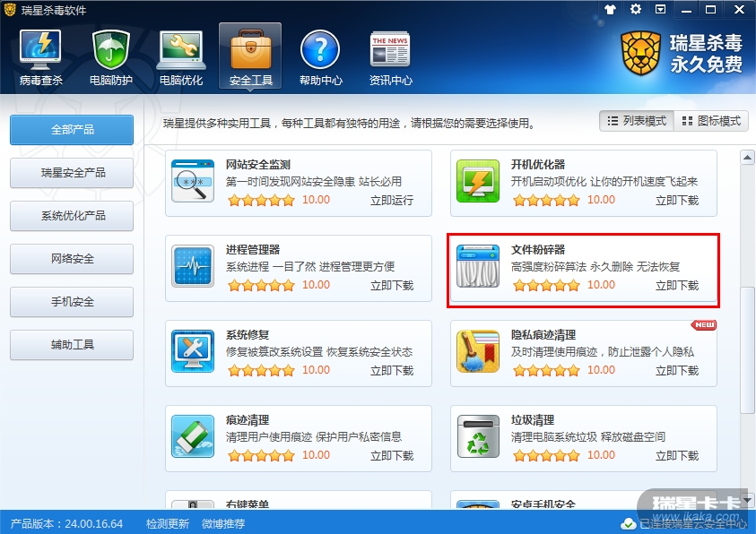756x534 pixels.
Task: Click 立即运行 for 网站安全监测
Action: pos(392,201)
